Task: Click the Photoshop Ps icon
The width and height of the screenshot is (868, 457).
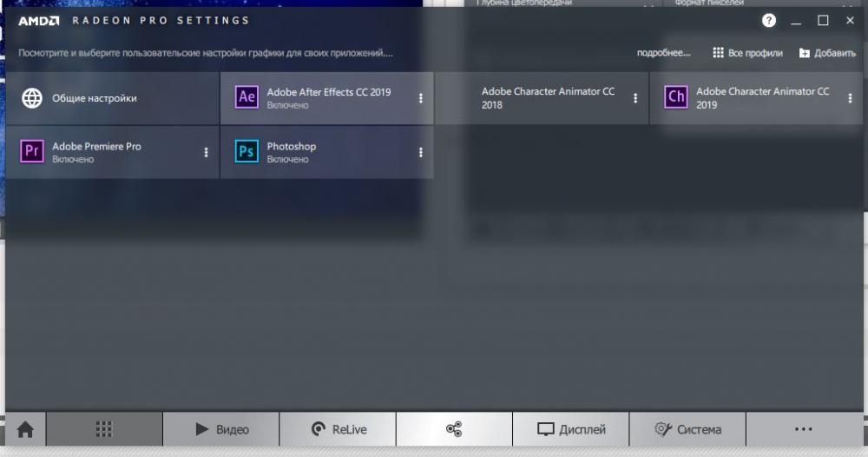Action: [x=247, y=151]
